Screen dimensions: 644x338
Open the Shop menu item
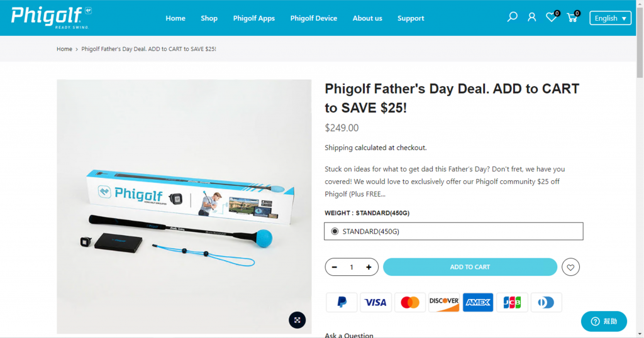coord(209,18)
